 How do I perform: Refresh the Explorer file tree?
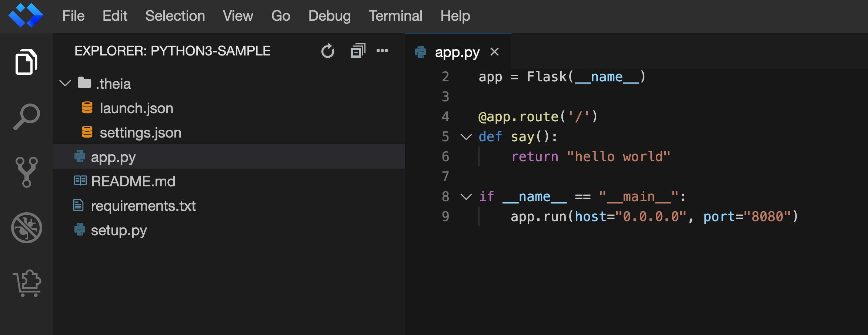327,51
